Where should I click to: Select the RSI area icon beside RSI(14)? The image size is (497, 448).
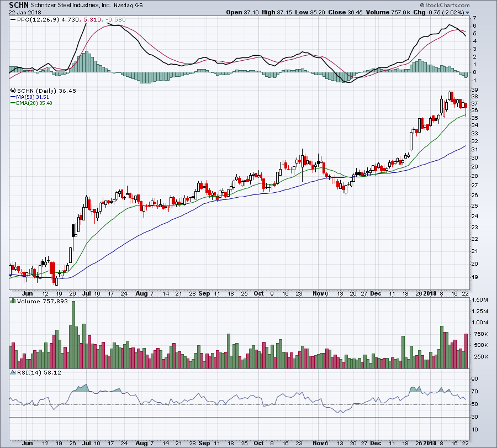pyautogui.click(x=13, y=372)
